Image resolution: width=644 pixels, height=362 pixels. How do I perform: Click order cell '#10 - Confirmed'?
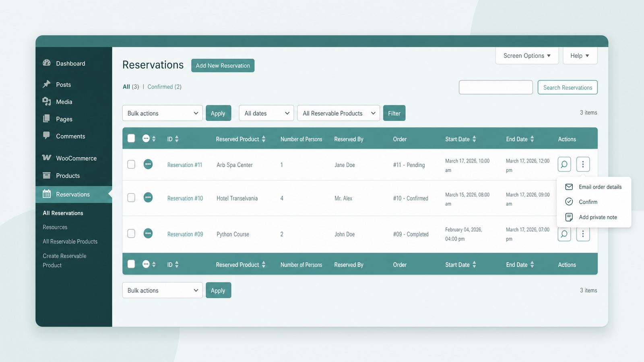tap(411, 198)
